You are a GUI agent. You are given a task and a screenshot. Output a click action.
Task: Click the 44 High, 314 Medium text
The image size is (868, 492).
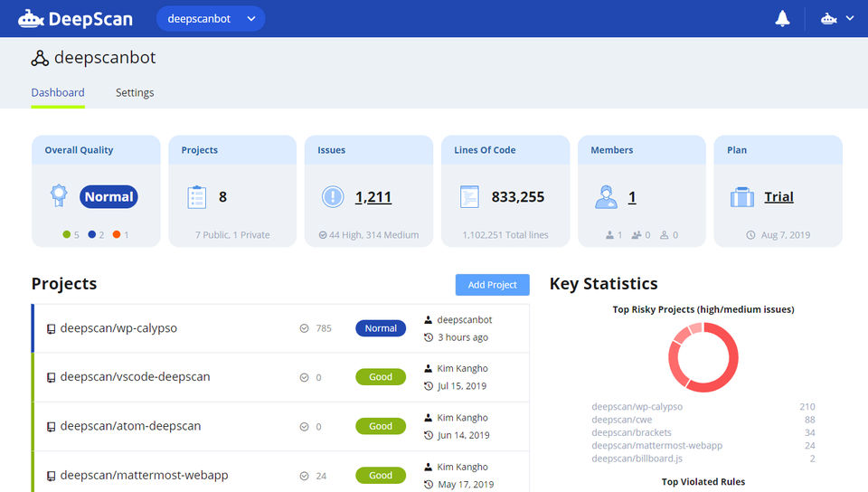tap(373, 234)
